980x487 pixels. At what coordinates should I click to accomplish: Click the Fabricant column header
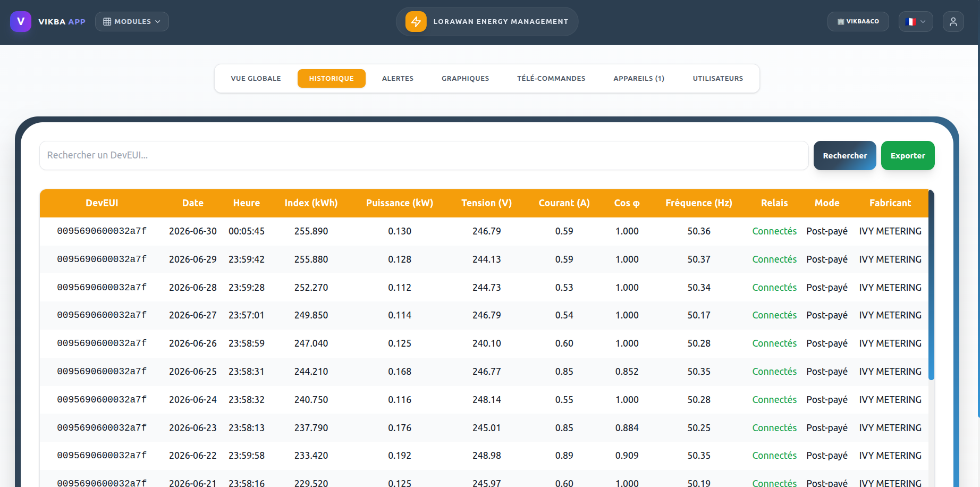tap(890, 203)
